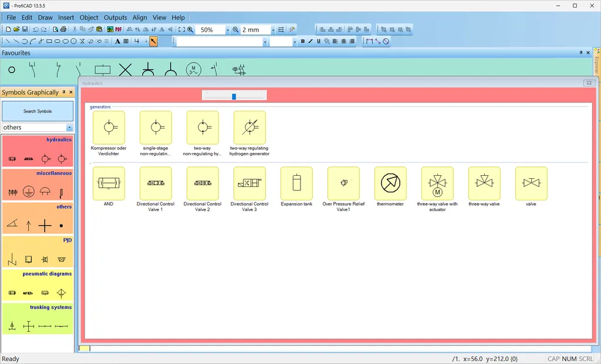Screen dimensions: 601x364
Task: Open the font size dropdown
Action: [x=295, y=42]
